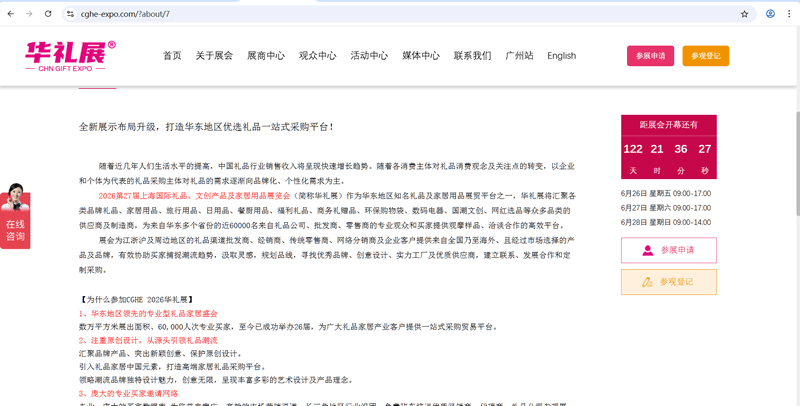Screen dimensions: 800x406
Task: Open Chrome three-dot menu
Action: [x=789, y=14]
